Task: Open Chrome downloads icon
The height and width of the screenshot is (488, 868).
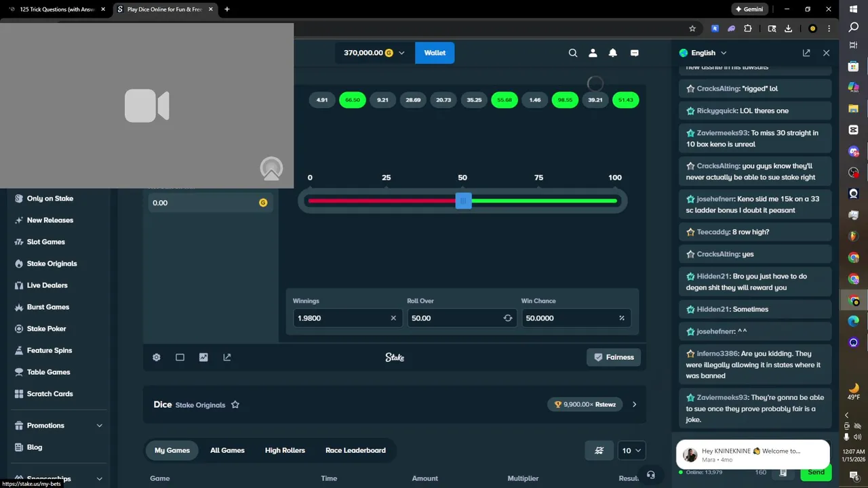Action: click(788, 28)
